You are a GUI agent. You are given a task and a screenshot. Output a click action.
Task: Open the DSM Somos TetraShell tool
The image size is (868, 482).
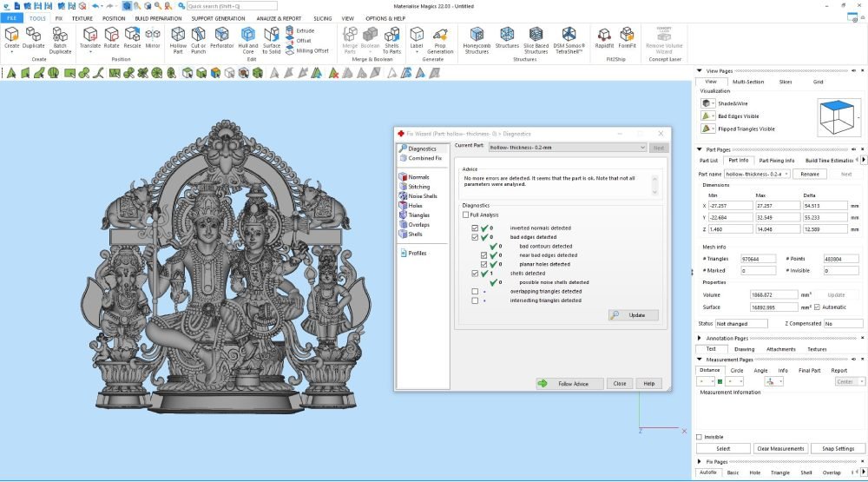(x=569, y=41)
